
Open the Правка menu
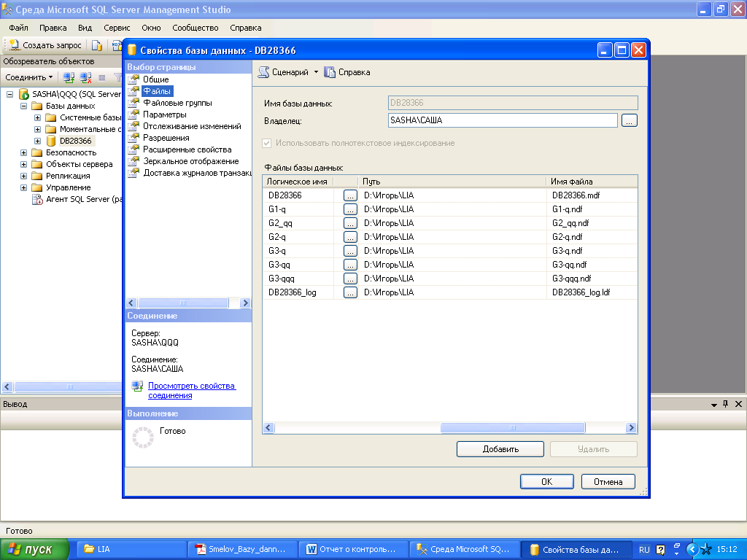(53, 28)
